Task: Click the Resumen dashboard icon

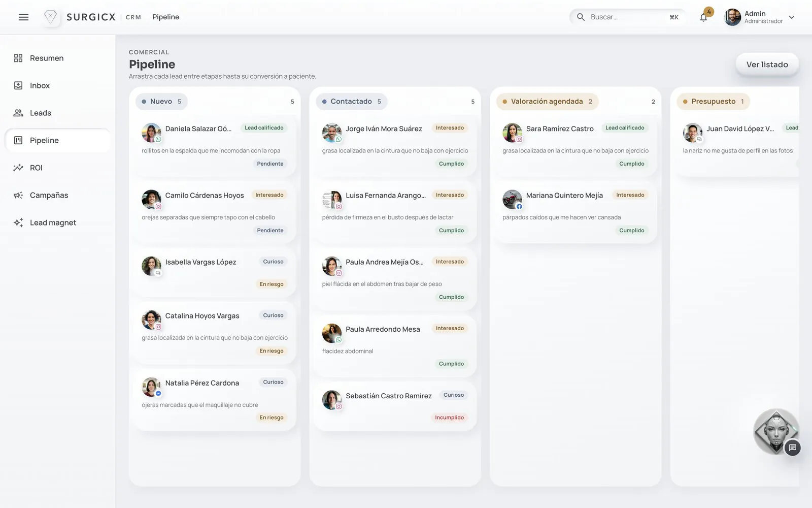Action: click(x=18, y=58)
